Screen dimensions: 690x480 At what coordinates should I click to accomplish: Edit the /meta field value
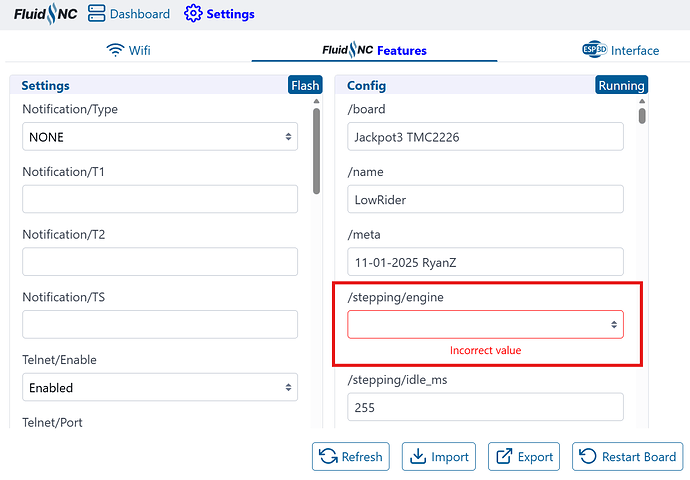(485, 262)
